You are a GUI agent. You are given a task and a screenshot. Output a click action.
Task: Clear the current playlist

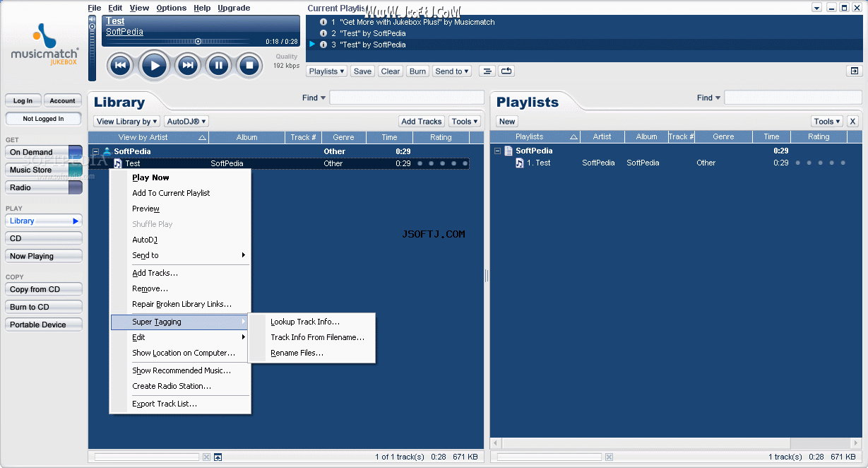coord(391,71)
